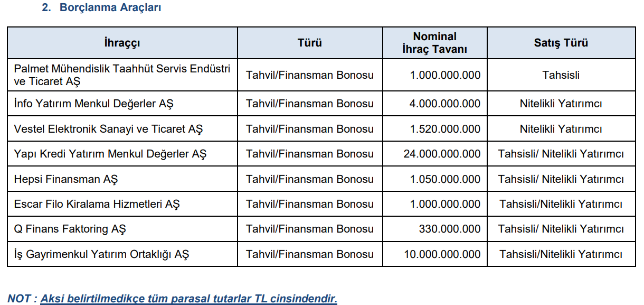Click the 10.000.000.000 nominal amount

coord(442,254)
